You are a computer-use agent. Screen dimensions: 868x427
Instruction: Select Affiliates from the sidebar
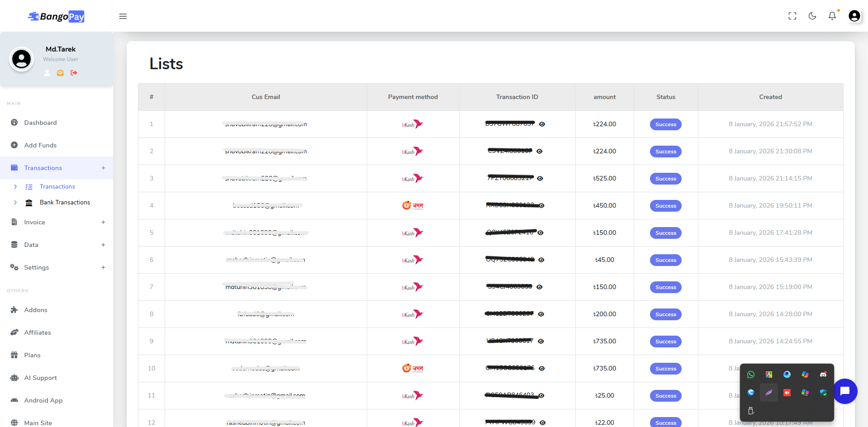click(x=38, y=332)
